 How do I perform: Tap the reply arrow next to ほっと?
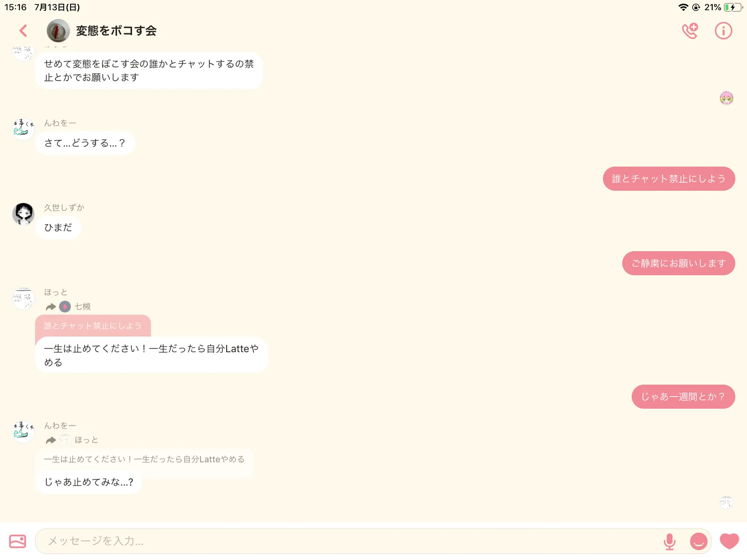51,440
